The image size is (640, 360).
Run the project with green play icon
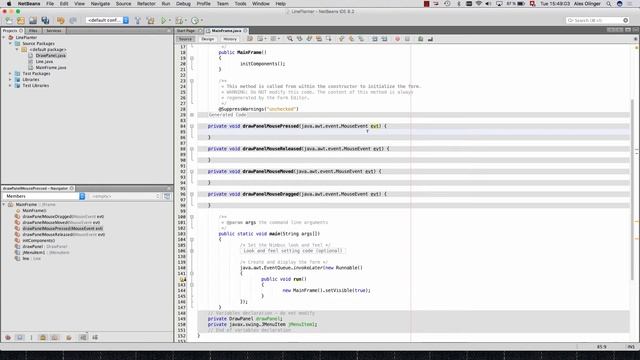[x=164, y=20]
